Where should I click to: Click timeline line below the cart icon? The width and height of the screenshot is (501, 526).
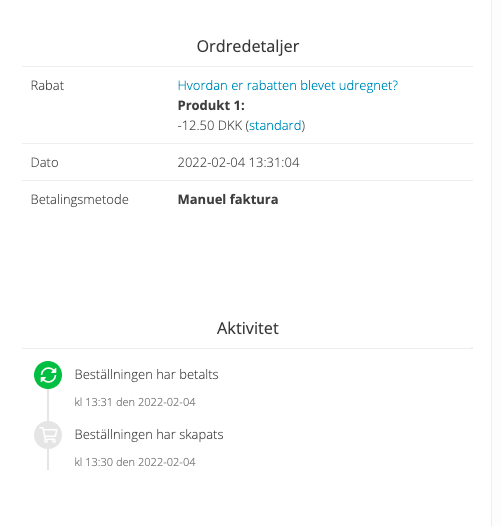point(48,459)
